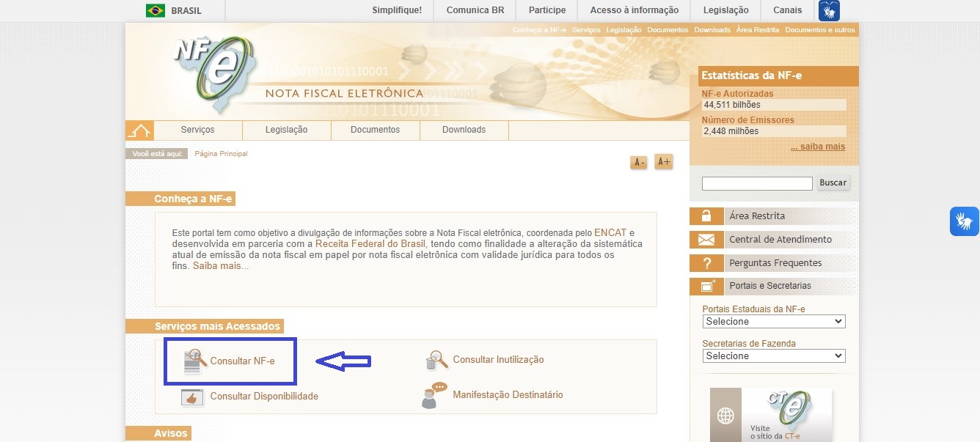Click Legislação in government top bar
The width and height of the screenshot is (980, 442).
coord(726,10)
